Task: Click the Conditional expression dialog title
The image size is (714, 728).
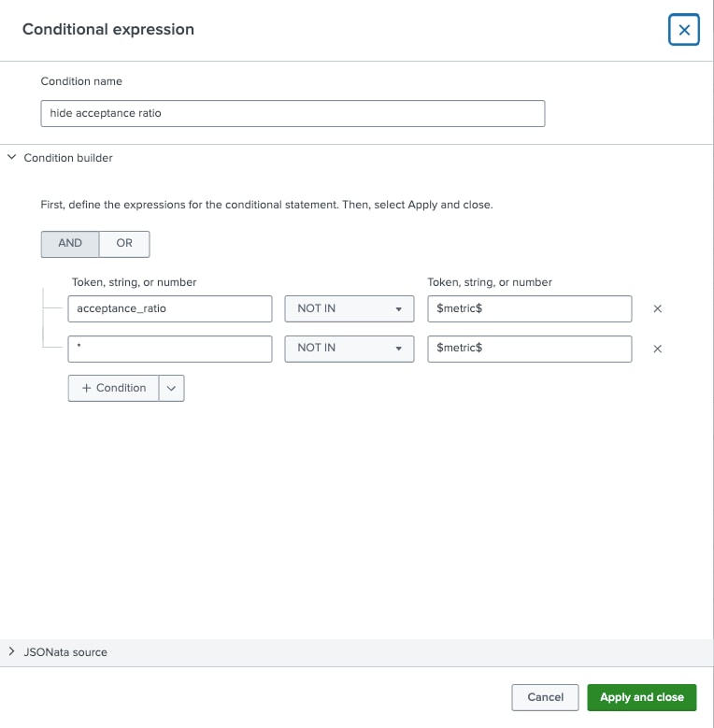Action: (108, 29)
